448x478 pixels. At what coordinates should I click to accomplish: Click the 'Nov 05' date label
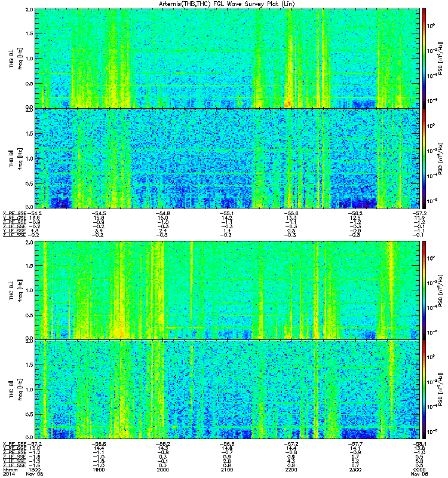(35, 474)
